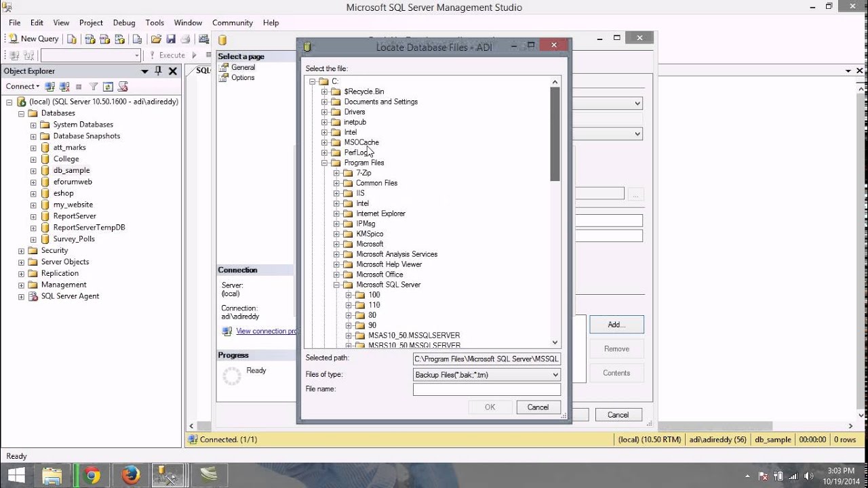Click the Database Engine Query toolbar icon
This screenshot has width=868, height=488.
tap(72, 39)
